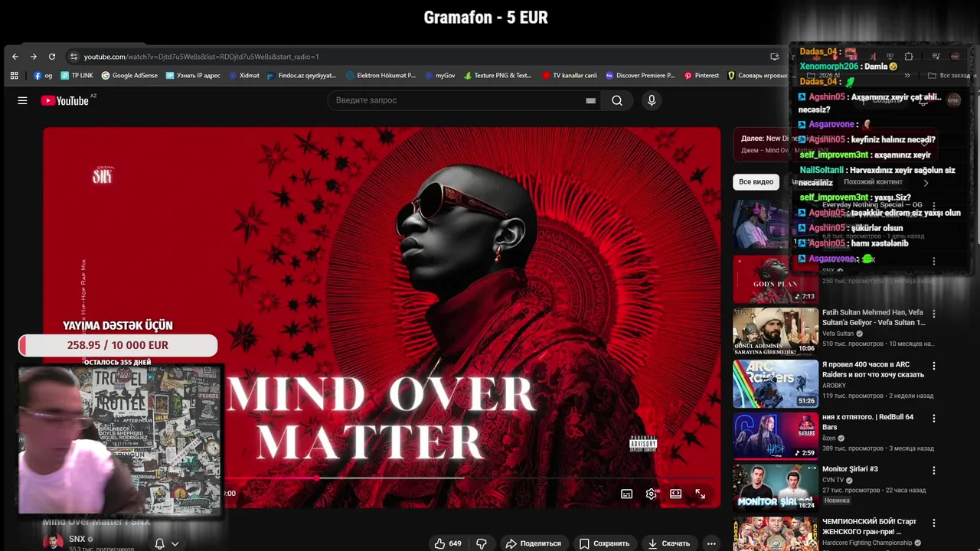980x551 pixels.
Task: Open more actions ellipsis below the video
Action: click(x=711, y=543)
